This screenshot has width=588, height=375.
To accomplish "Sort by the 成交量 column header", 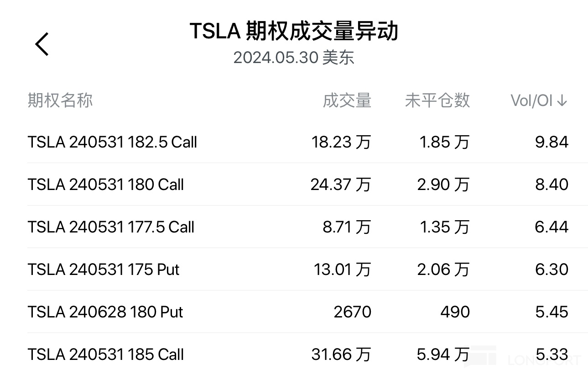I will 347,100.
